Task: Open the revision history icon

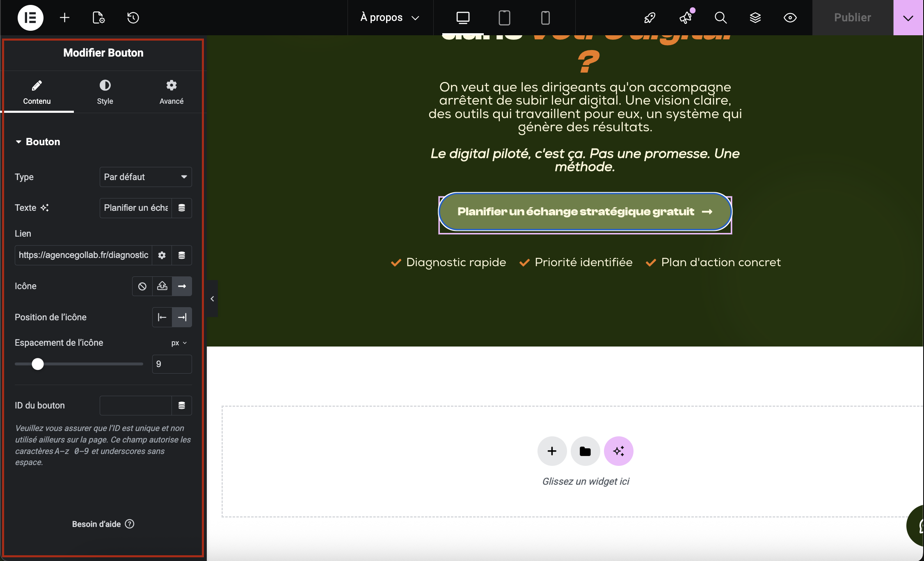Action: tap(133, 18)
